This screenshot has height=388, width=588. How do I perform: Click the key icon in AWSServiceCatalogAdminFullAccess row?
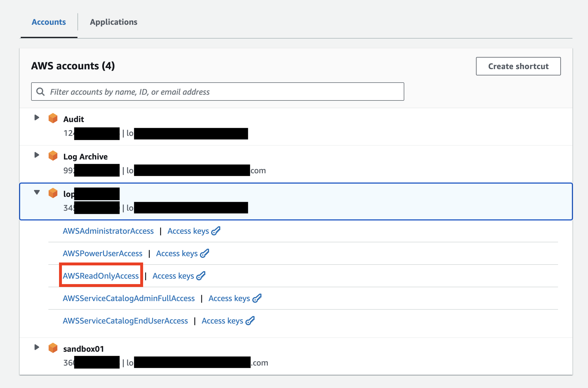coord(257,298)
